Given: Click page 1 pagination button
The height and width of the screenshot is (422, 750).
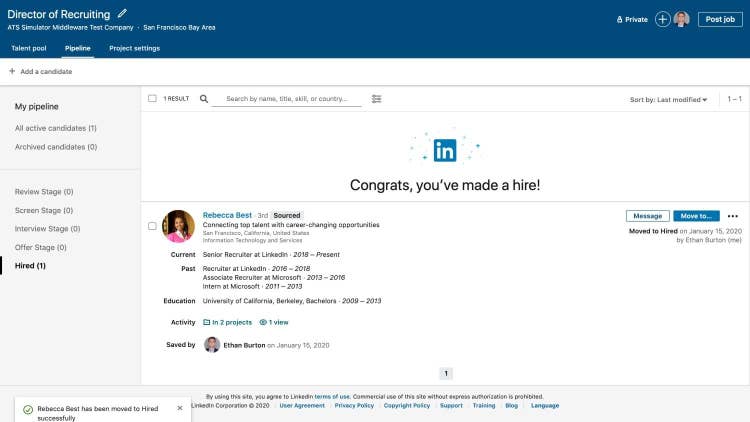Looking at the screenshot, I should pos(446,373).
